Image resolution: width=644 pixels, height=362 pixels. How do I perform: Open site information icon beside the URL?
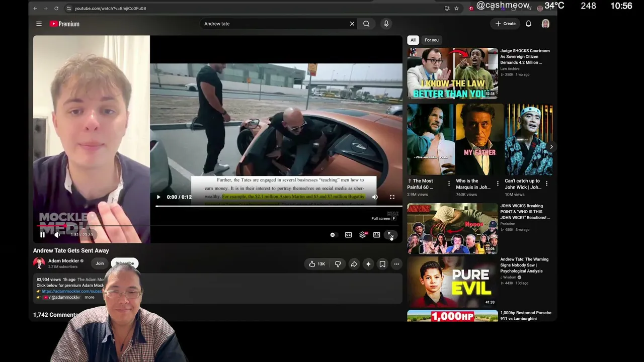click(68, 8)
